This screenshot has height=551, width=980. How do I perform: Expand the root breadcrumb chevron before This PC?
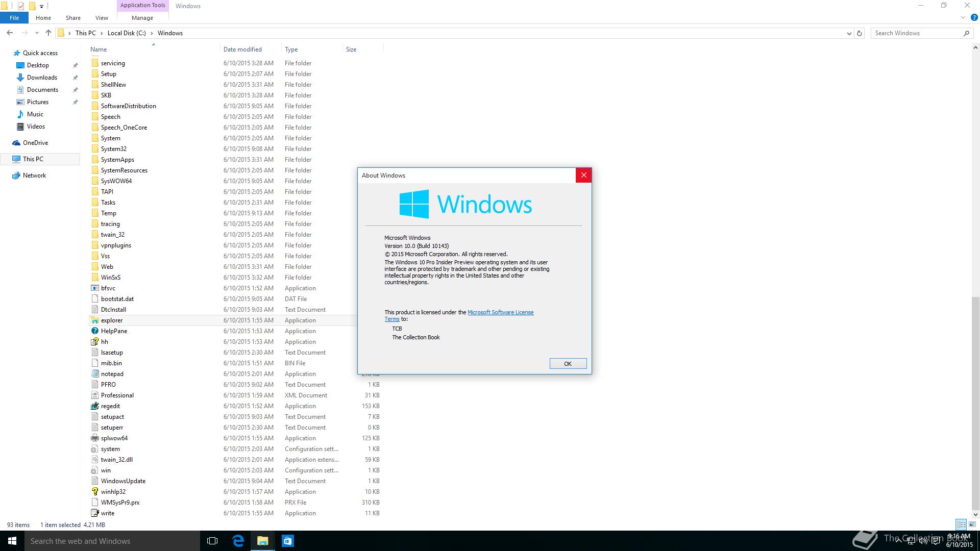coord(70,33)
